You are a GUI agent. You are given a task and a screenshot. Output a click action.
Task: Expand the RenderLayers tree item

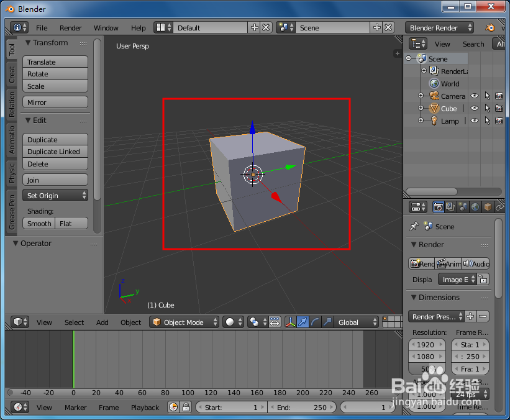424,71
